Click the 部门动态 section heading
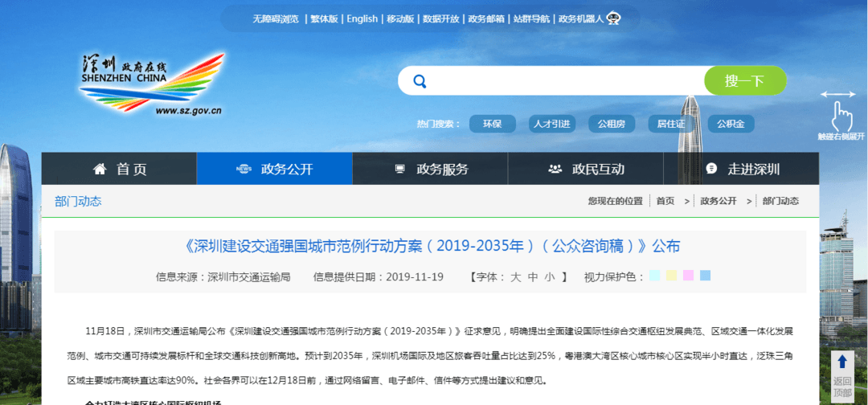Image resolution: width=868 pixels, height=405 pixels. coord(78,202)
